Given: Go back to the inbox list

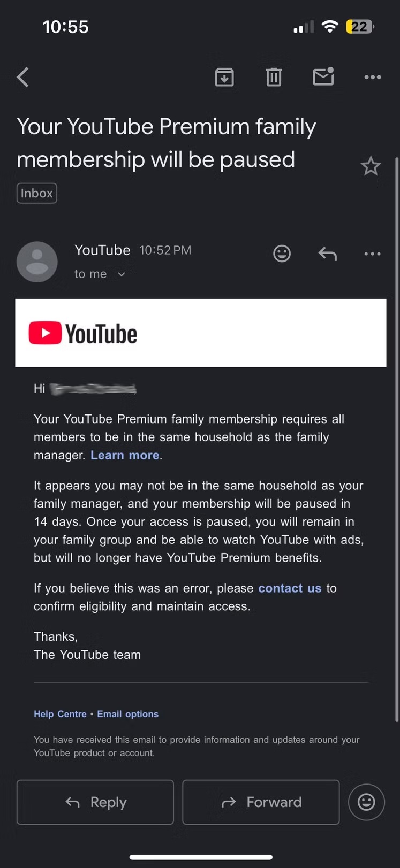Looking at the screenshot, I should [22, 77].
